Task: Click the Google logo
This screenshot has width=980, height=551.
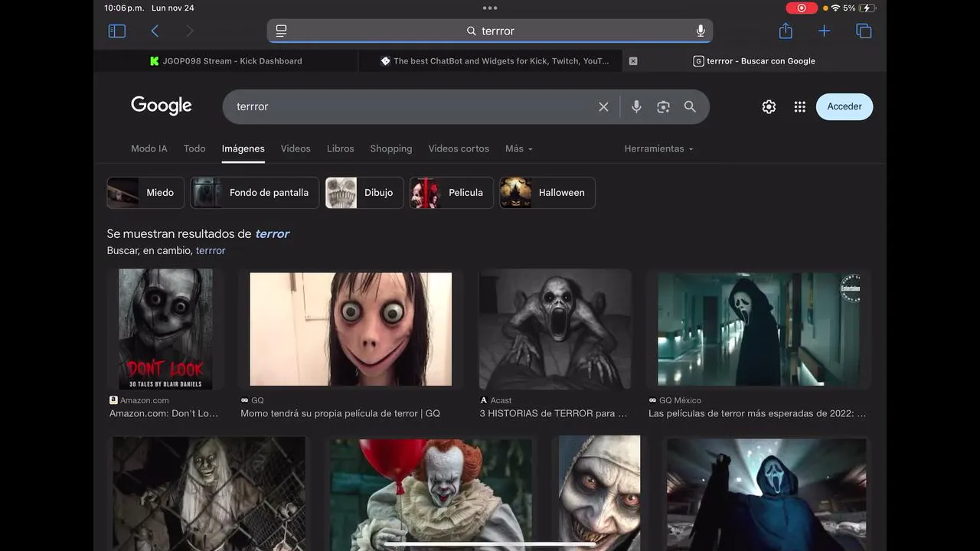Action: point(162,106)
